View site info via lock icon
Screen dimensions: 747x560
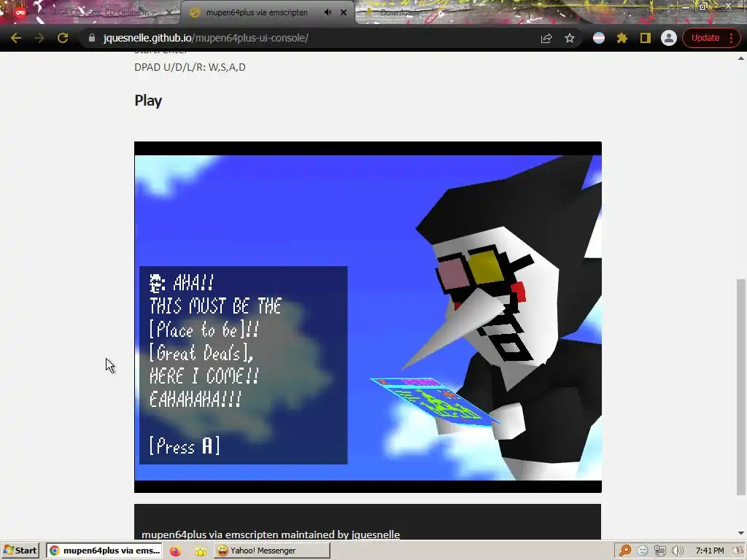[x=92, y=38]
